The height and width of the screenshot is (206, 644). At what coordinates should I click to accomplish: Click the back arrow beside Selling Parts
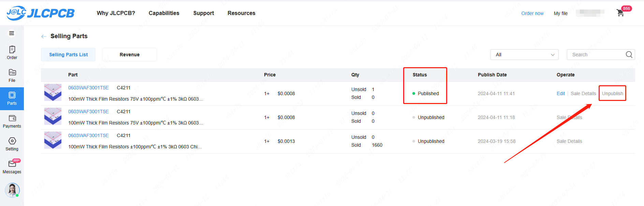(44, 36)
